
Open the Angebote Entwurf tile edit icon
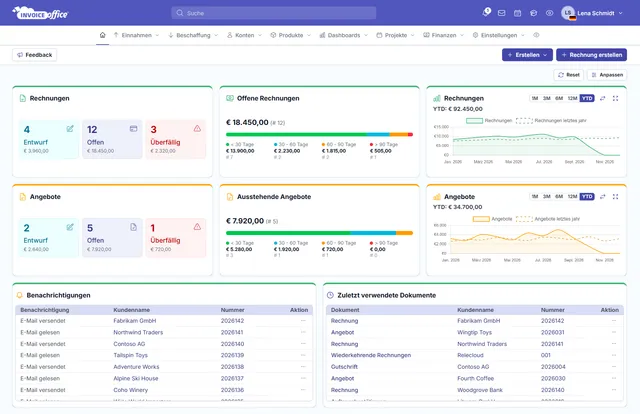[70, 227]
